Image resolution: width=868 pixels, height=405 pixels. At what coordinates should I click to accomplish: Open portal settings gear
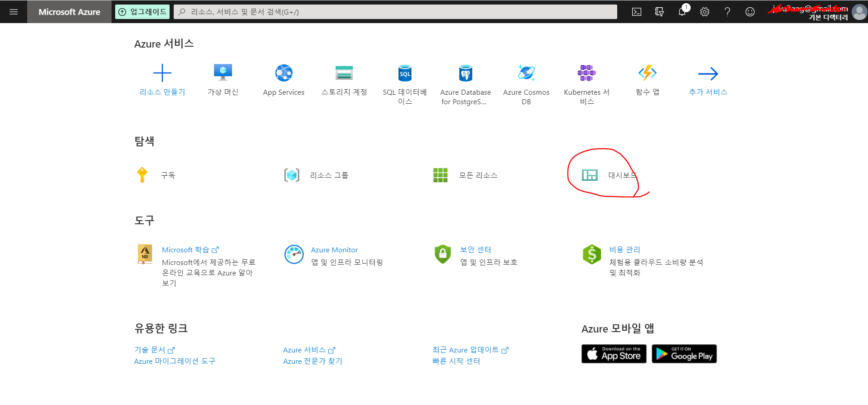click(705, 12)
